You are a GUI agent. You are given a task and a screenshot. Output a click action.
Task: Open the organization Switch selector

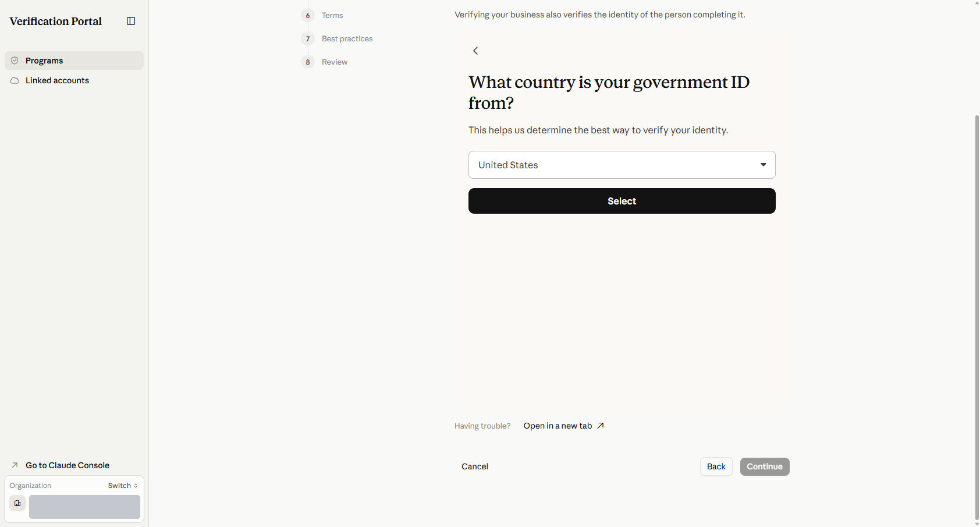[x=123, y=486]
